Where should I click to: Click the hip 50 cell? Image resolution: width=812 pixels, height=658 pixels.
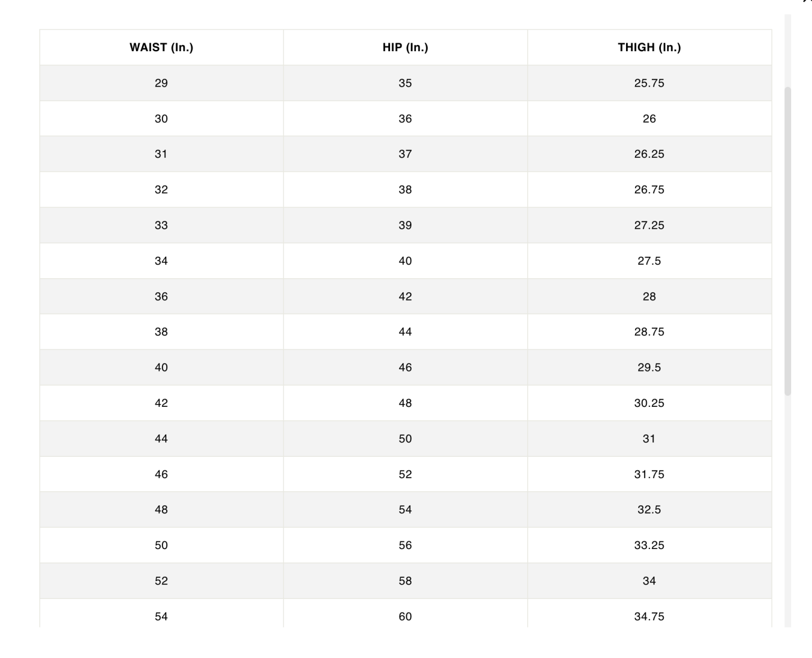click(x=405, y=439)
